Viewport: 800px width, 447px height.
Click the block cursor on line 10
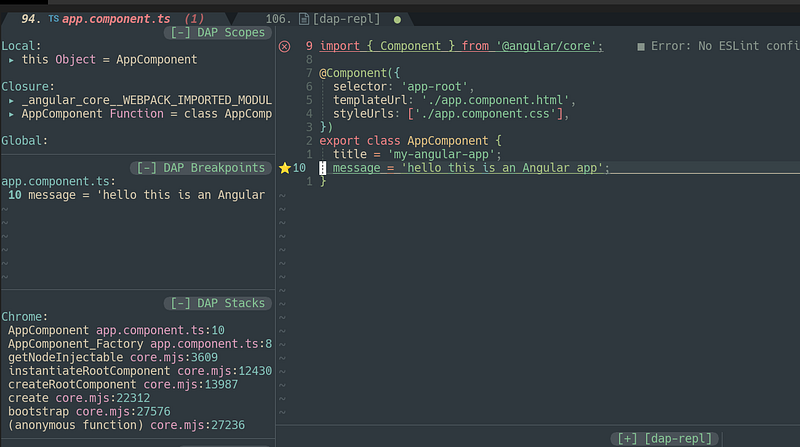tap(322, 168)
